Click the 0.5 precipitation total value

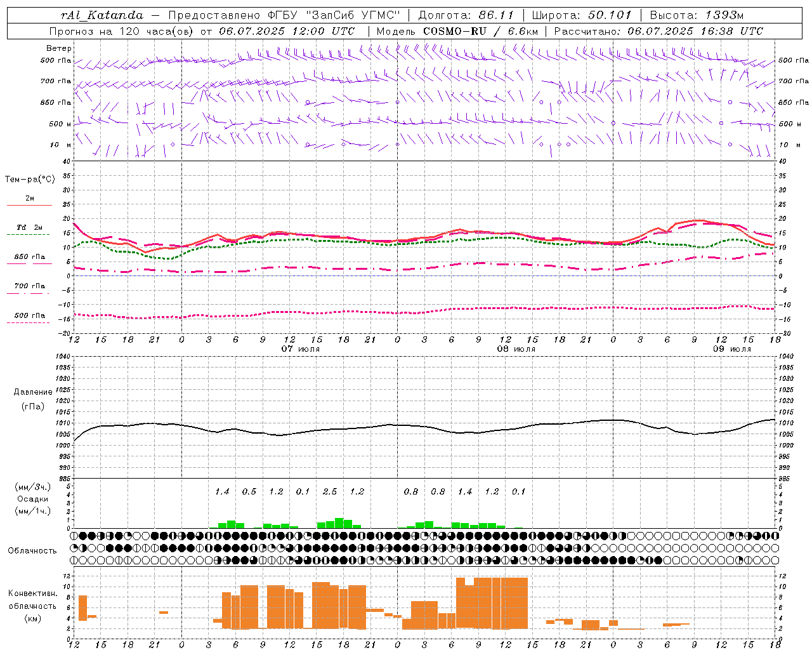coord(249,491)
